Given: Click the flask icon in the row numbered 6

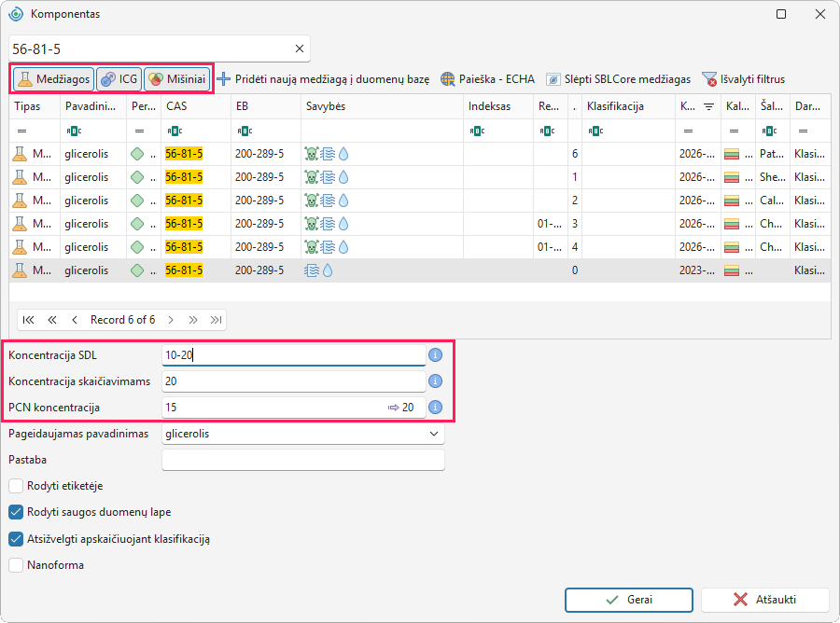Looking at the screenshot, I should point(20,154).
